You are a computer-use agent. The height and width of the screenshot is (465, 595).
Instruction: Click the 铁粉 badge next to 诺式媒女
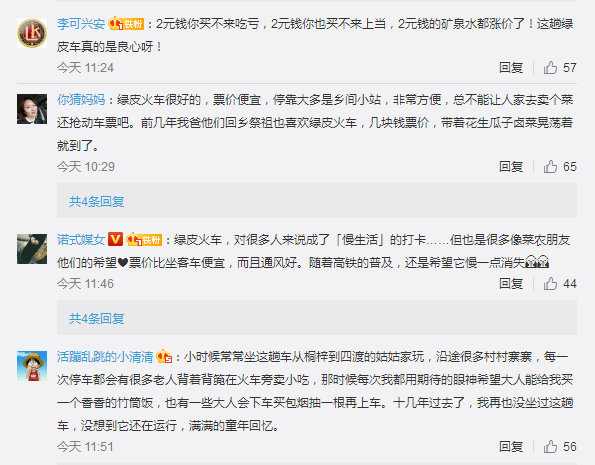pos(144,240)
